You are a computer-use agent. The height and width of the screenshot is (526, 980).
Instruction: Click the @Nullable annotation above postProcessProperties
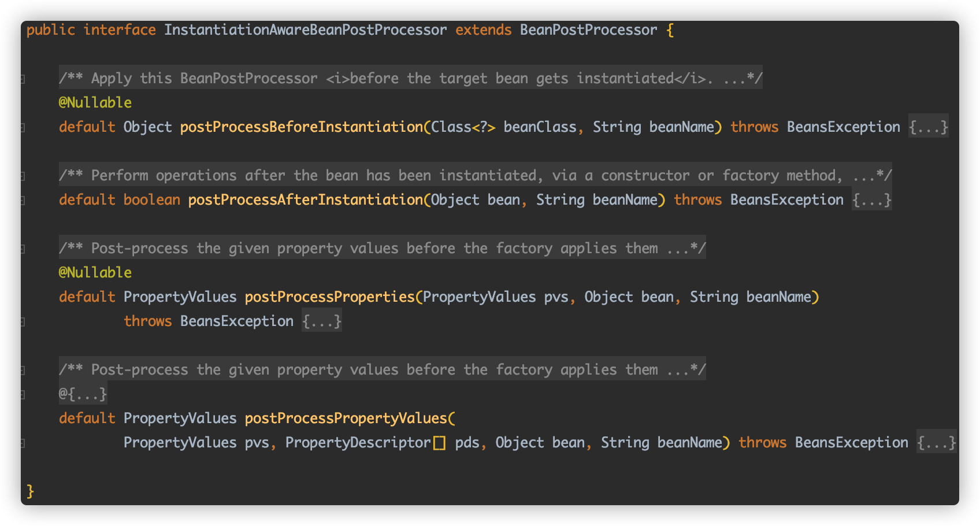95,272
